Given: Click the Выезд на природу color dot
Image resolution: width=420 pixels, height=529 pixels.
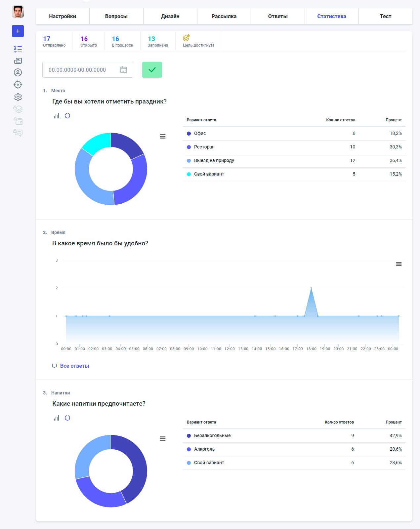Looking at the screenshot, I should click(x=189, y=161).
